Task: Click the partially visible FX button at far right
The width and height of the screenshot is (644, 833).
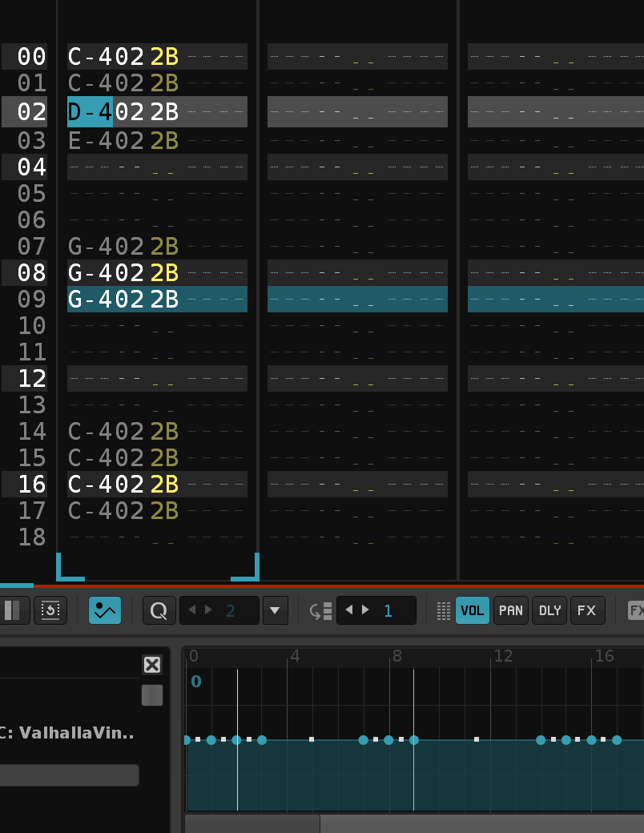Action: 636,610
